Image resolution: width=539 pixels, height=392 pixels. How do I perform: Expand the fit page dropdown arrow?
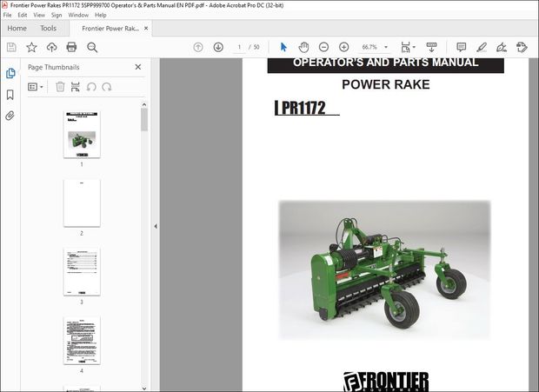[414, 47]
